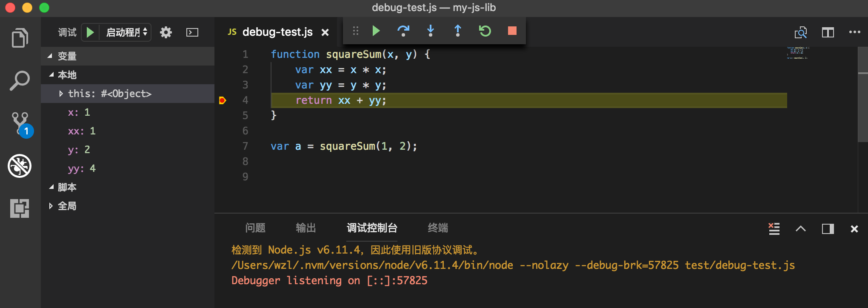Expand the 全局 scope section

coord(51,206)
